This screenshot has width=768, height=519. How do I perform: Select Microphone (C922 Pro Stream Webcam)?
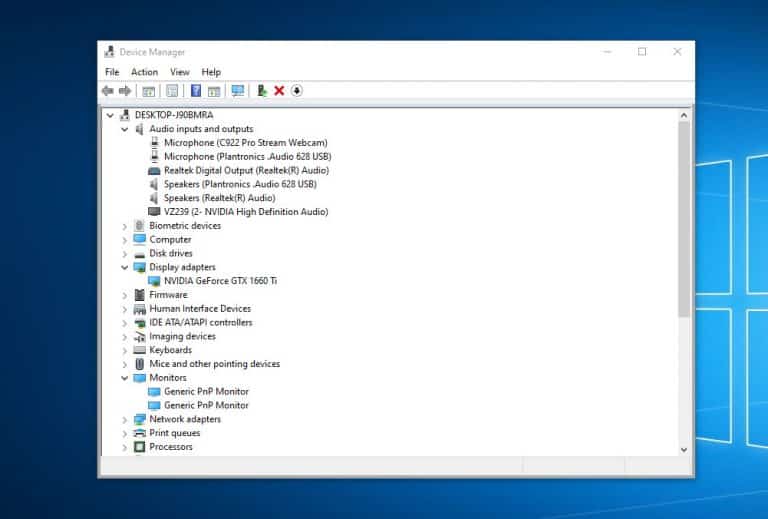[x=245, y=142]
